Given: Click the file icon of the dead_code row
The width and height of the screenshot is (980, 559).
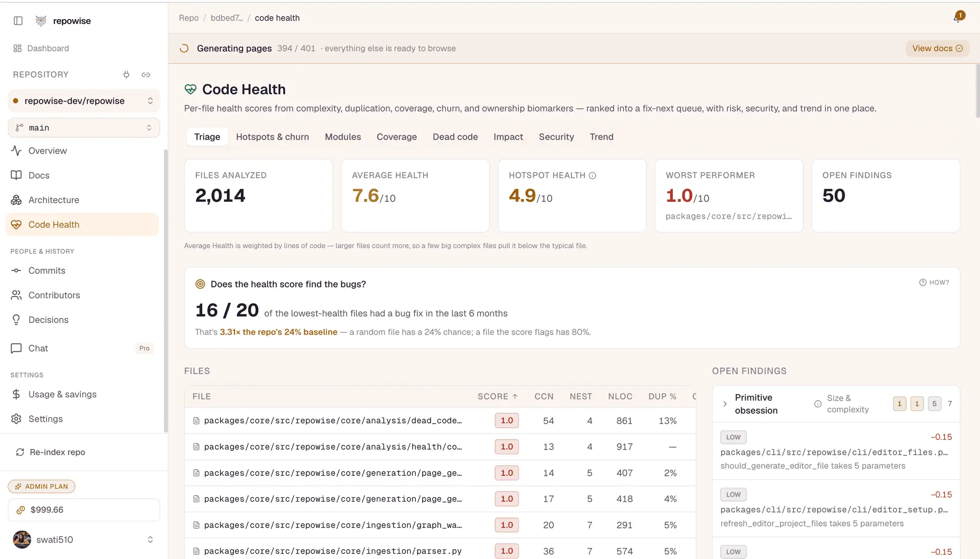Looking at the screenshot, I should [x=196, y=421].
